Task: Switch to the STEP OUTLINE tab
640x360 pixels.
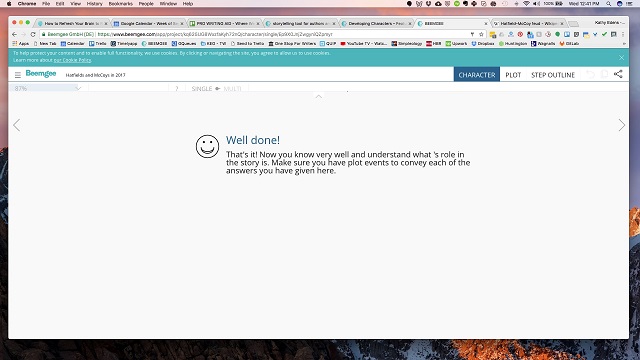Action: [553, 75]
